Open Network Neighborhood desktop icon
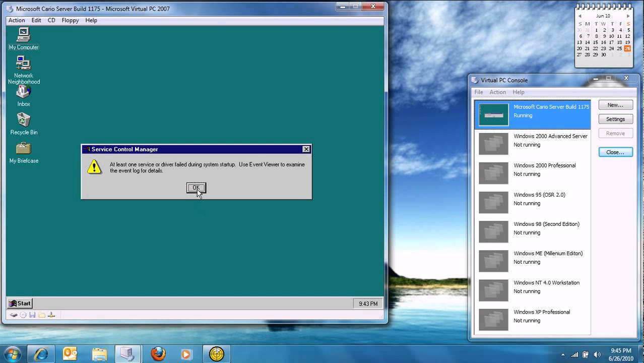This screenshot has width=644, height=363. click(x=23, y=70)
